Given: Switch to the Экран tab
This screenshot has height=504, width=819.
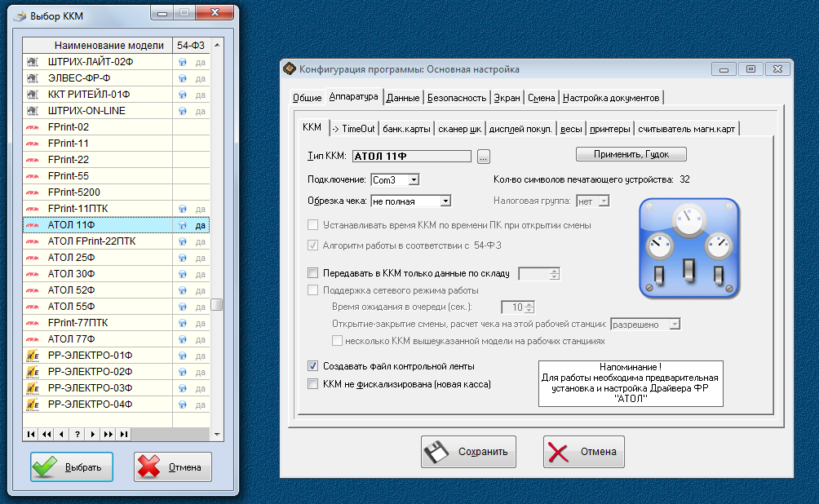Looking at the screenshot, I should click(x=507, y=98).
